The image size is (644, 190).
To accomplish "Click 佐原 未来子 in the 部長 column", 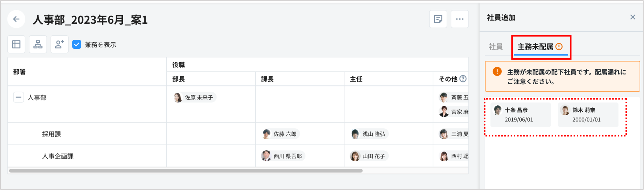I will point(195,97).
